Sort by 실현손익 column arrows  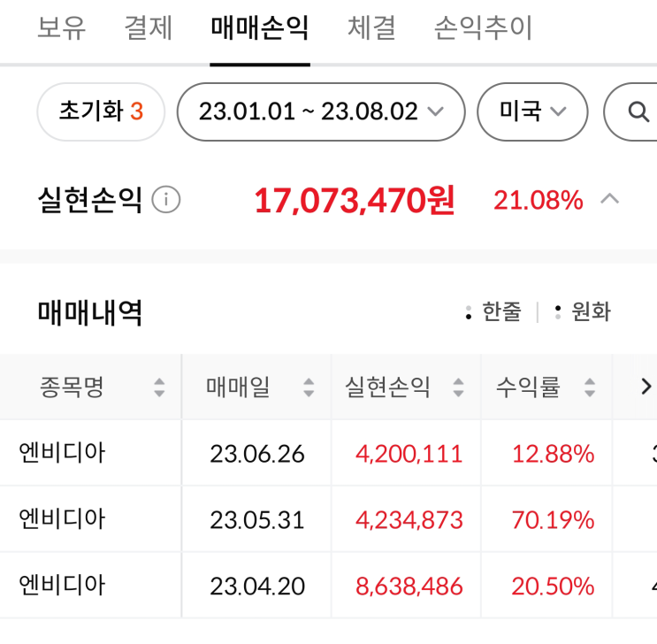[458, 387]
